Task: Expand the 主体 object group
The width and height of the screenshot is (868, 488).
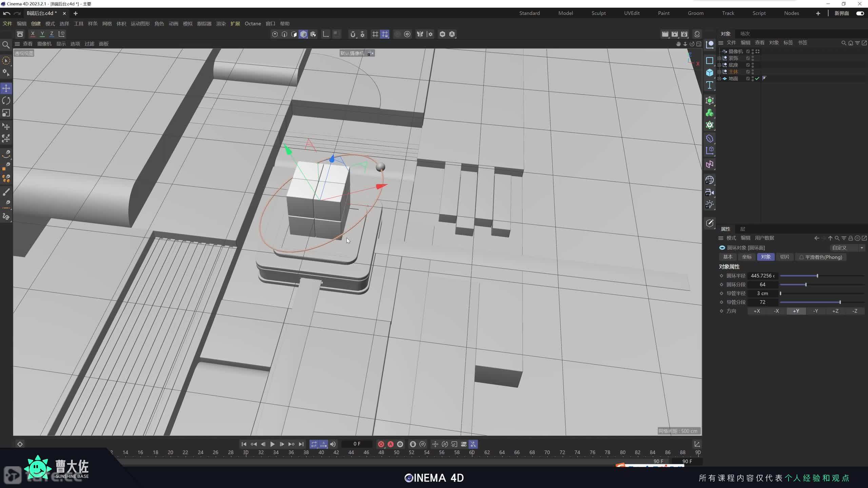Action: (719, 72)
